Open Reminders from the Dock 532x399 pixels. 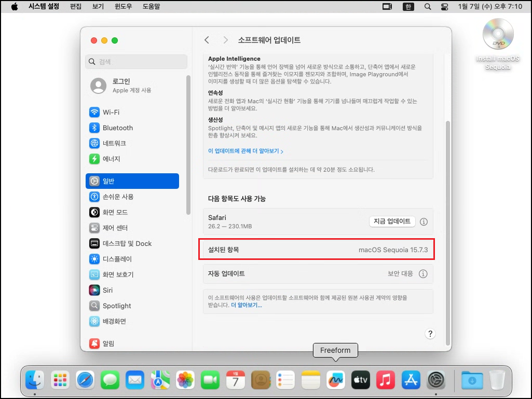point(285,380)
